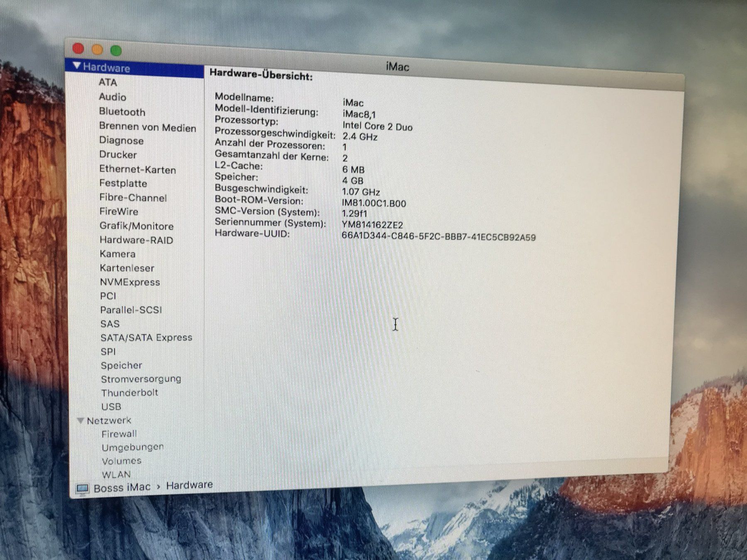Open the Speicher sidebar entry
Image resolution: width=747 pixels, height=560 pixels.
click(x=122, y=365)
